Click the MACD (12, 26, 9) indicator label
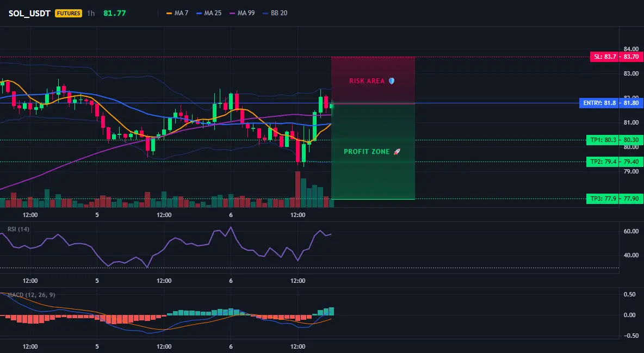 click(x=31, y=295)
